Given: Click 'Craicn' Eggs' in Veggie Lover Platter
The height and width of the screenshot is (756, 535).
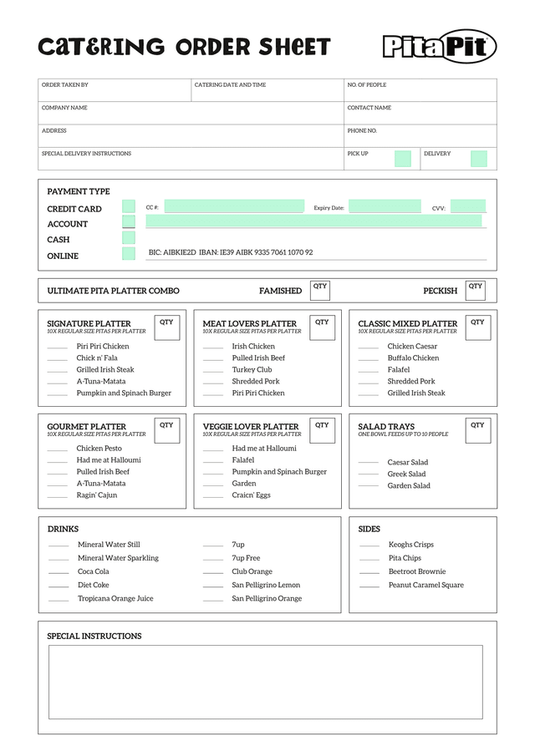Looking at the screenshot, I should tap(252, 495).
